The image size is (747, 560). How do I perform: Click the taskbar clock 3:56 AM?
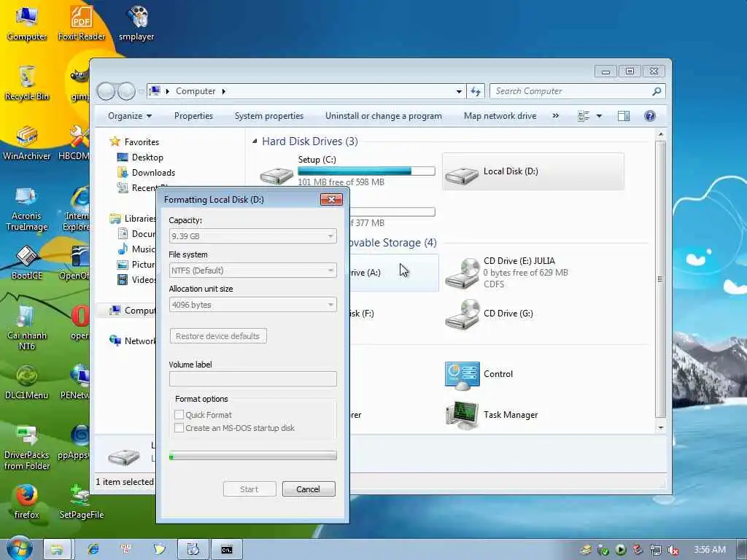pos(709,550)
